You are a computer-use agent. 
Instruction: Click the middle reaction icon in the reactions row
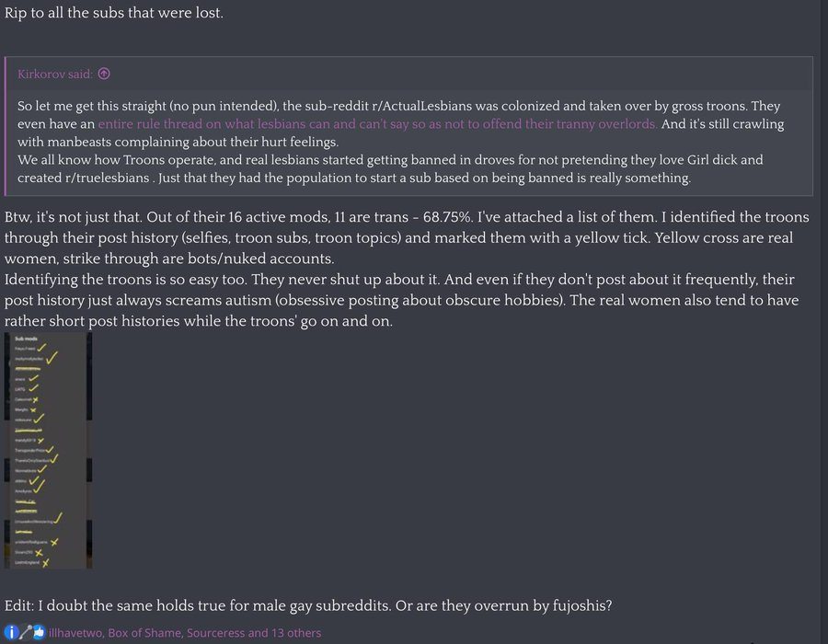(x=27, y=632)
